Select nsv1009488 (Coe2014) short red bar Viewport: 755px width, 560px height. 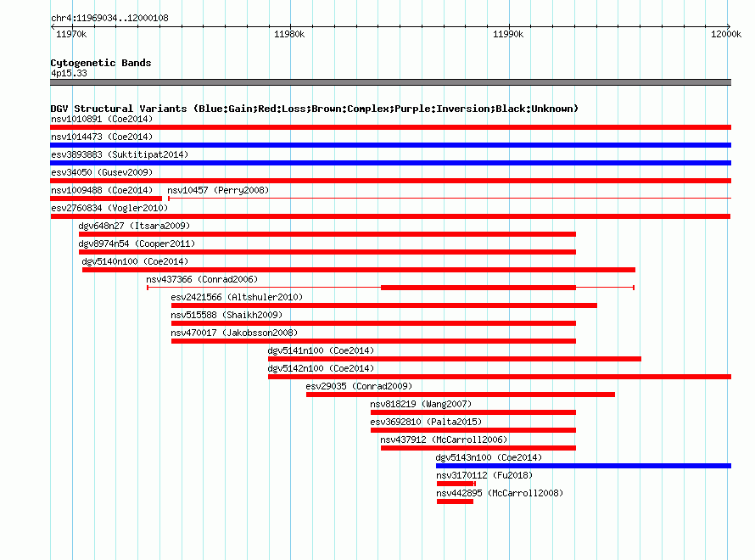tap(106, 199)
